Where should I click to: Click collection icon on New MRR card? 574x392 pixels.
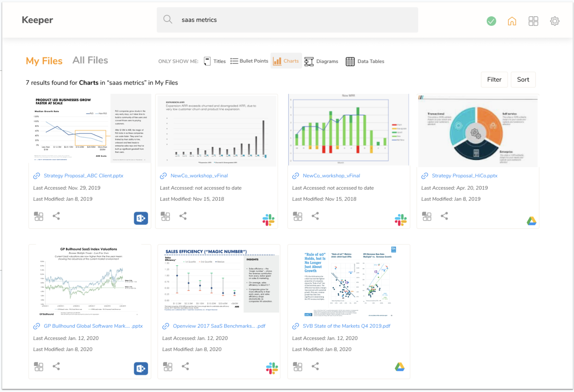[298, 216]
